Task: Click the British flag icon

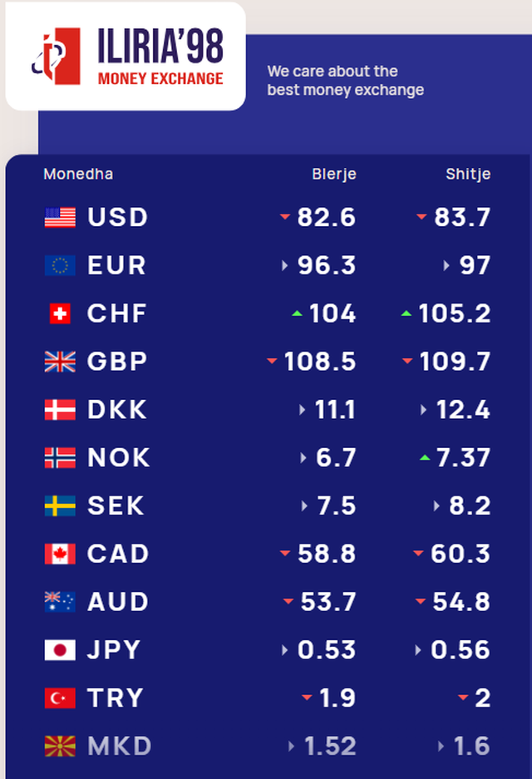Action: coord(60,362)
